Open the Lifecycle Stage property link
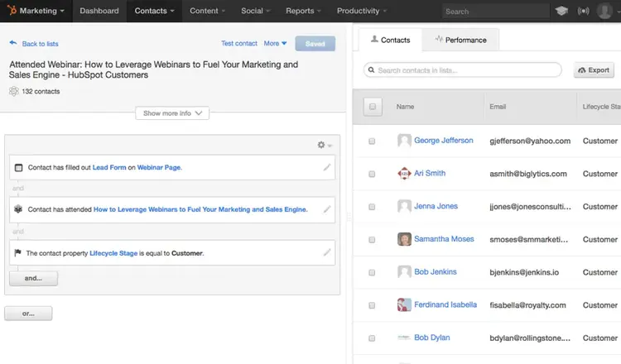 (x=113, y=253)
